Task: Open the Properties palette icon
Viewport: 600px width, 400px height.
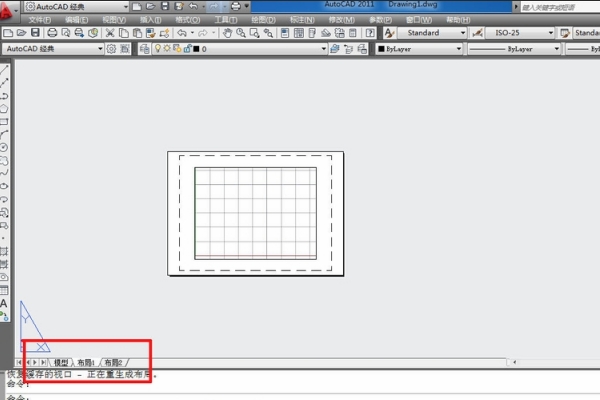Action: click(x=285, y=33)
